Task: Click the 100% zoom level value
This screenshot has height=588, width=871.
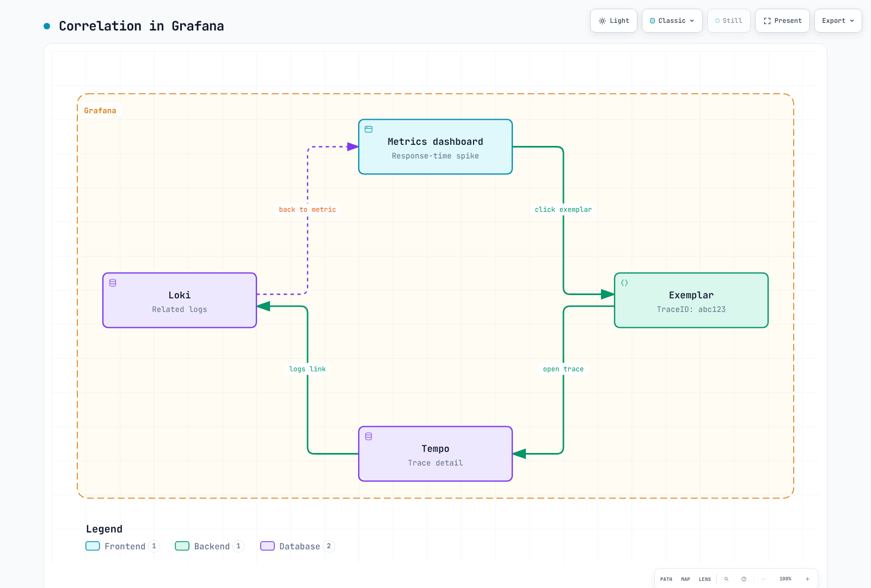Action: 786,579
